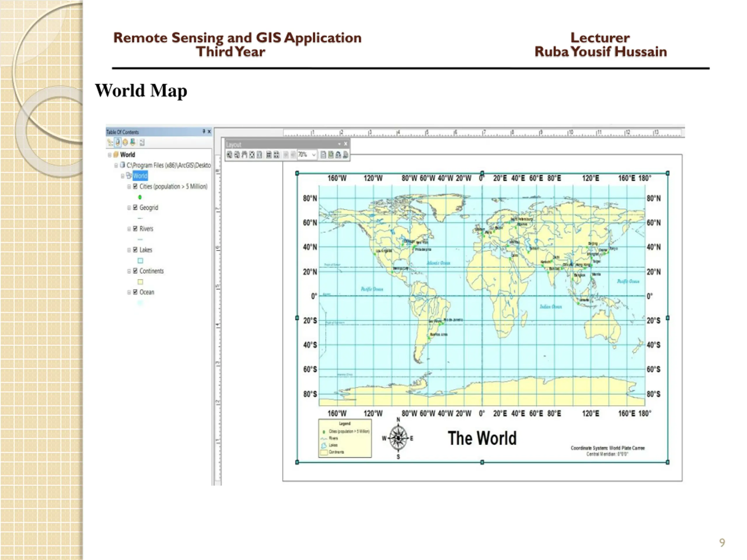Select C:\Program Files (x86)\ArcGIS source path

(x=169, y=165)
